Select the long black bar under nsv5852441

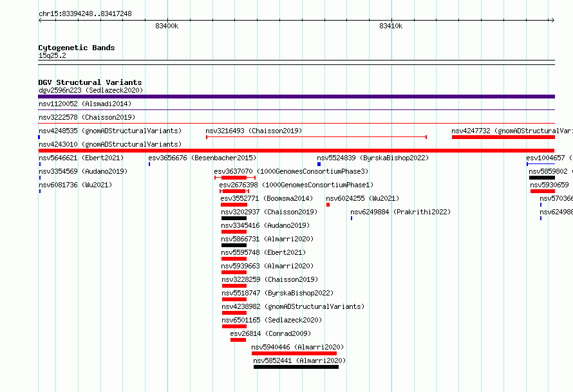[296, 367]
